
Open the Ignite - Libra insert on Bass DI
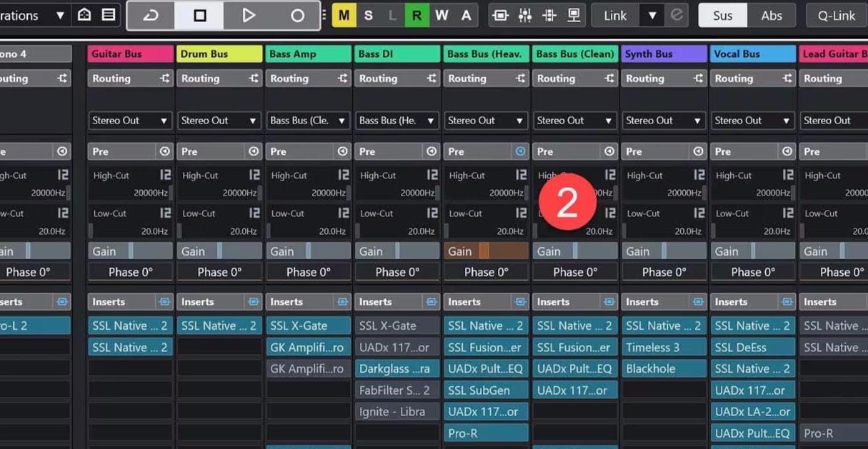click(397, 412)
